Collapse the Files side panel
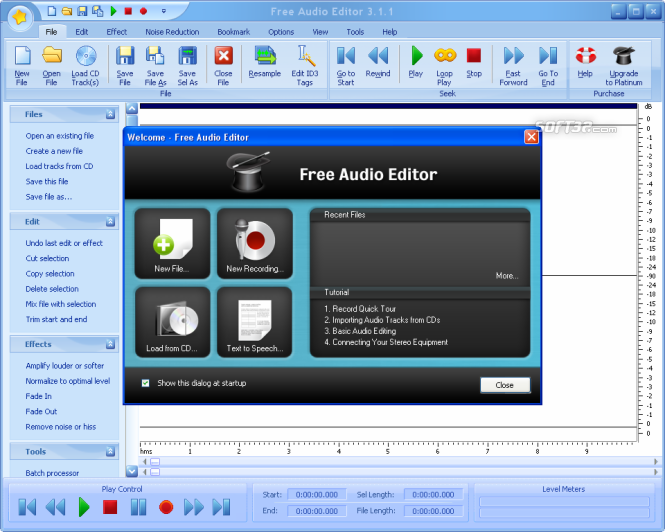 110,114
